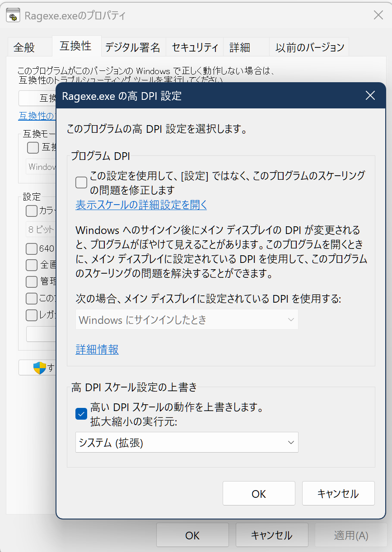The height and width of the screenshot is (552, 392).
Task: Click キャンセル in the 高 DPI 設定 dialog
Action: click(338, 494)
